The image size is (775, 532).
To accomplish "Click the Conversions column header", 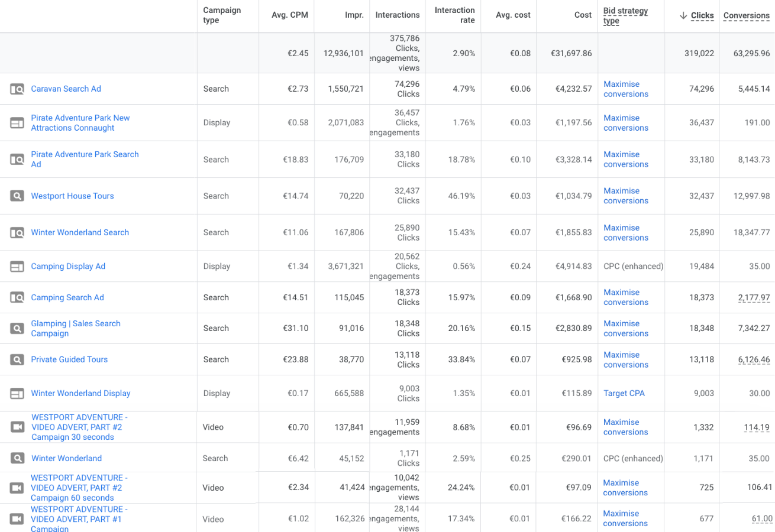I will pyautogui.click(x=747, y=15).
